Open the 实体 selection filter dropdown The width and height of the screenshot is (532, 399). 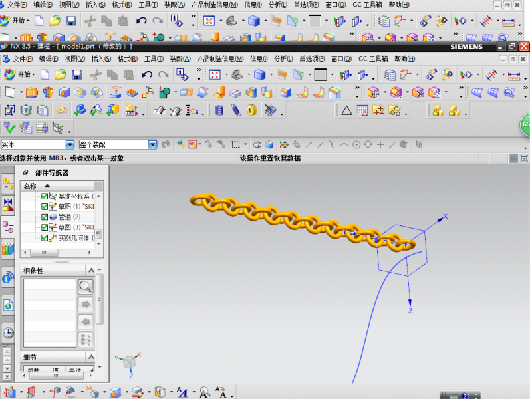[x=70, y=144]
